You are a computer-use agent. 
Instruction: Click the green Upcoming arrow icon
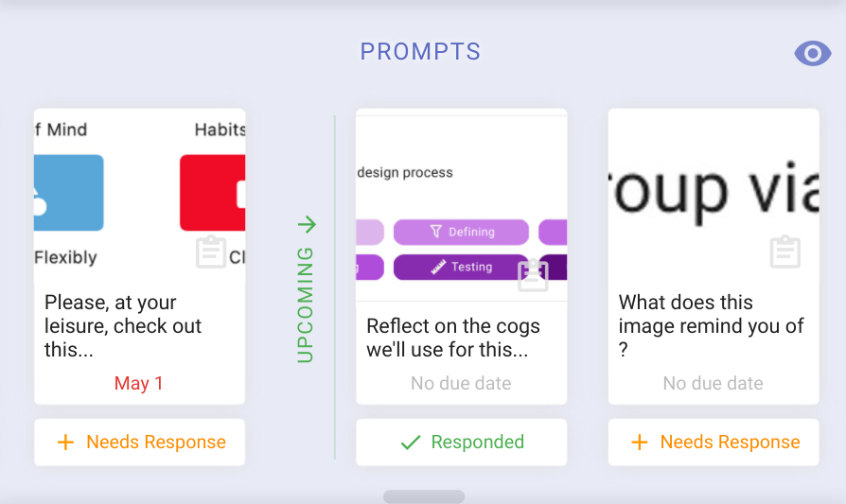pyautogui.click(x=307, y=224)
